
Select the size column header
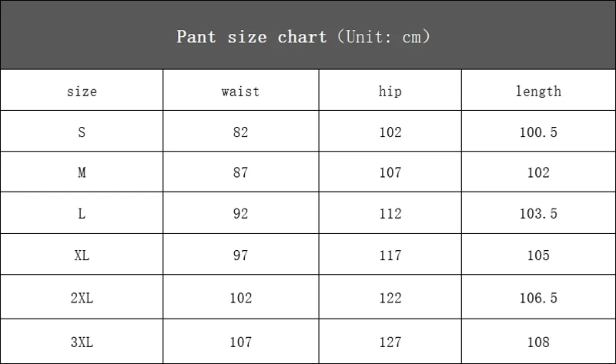(82, 92)
